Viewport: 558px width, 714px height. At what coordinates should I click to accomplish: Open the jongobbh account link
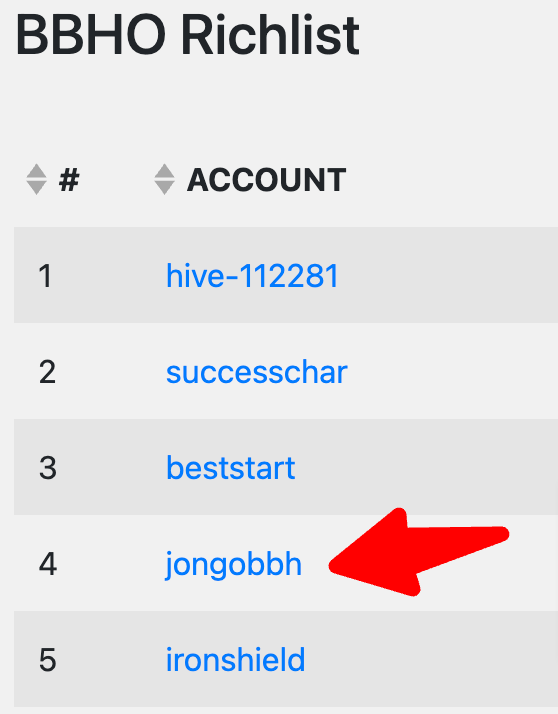[233, 565]
